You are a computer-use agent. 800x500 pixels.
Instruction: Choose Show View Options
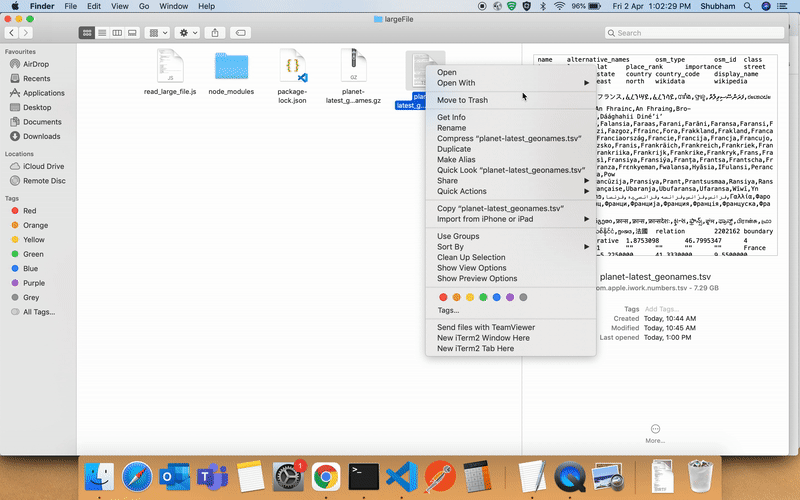(511, 268)
